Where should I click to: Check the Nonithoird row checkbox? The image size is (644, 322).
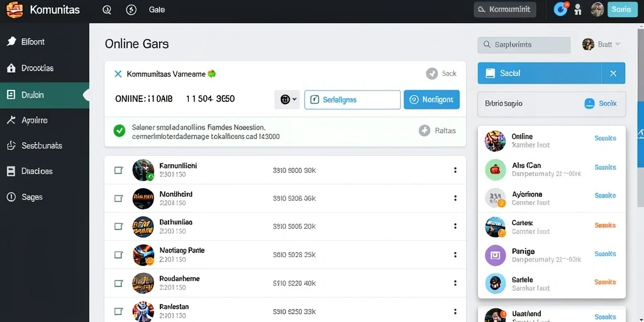coord(119,198)
